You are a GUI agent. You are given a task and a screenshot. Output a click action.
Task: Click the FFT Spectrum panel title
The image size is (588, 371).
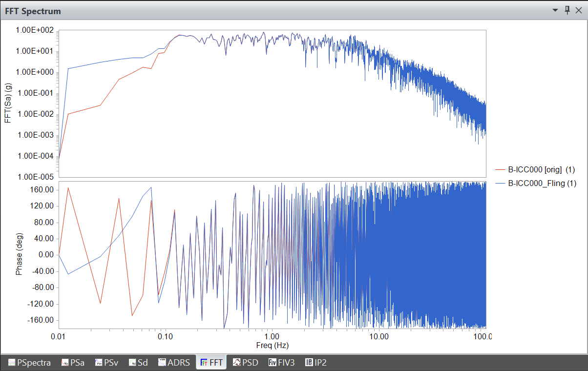(x=33, y=11)
